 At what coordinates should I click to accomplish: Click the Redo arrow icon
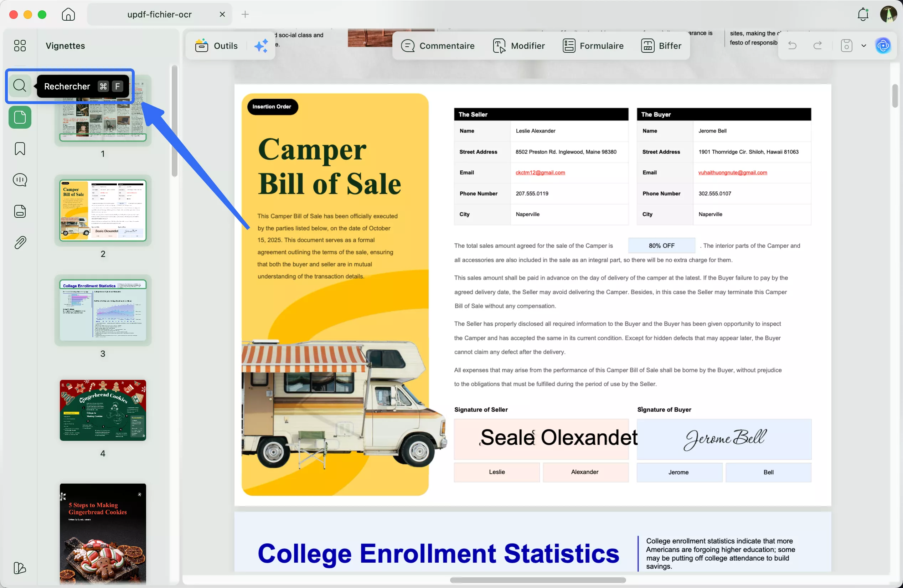(817, 46)
